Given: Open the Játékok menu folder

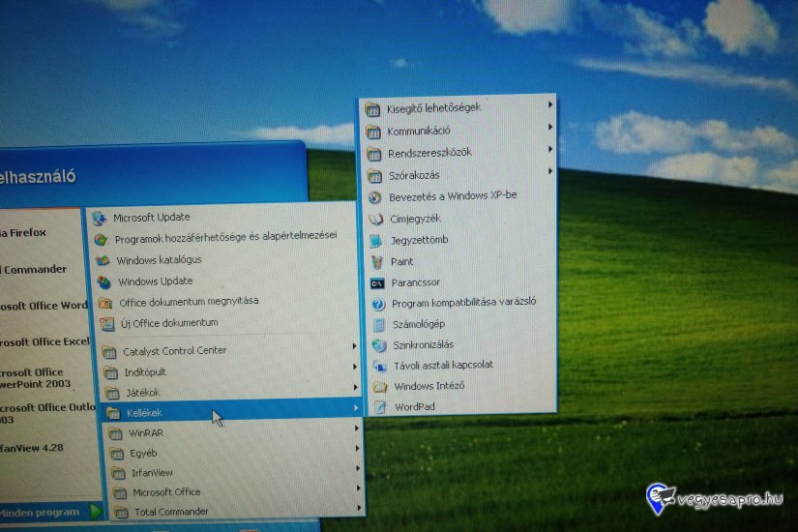Looking at the screenshot, I should 143,392.
